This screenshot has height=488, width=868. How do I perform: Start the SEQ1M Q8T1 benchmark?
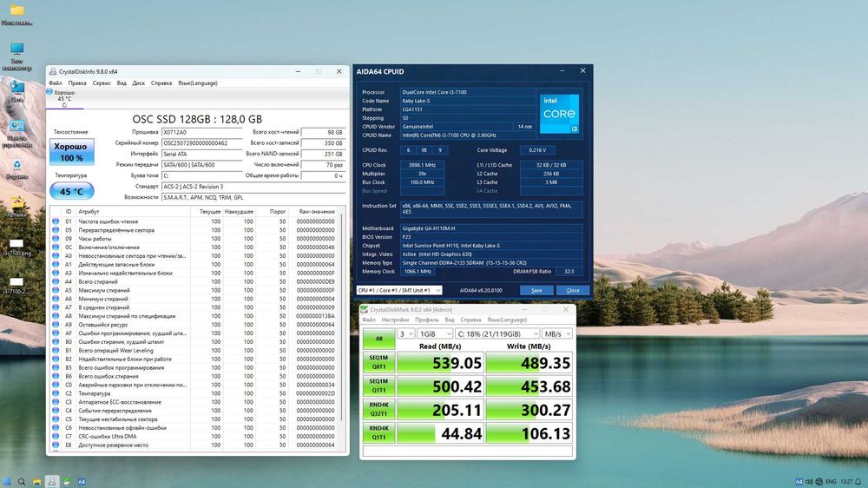click(x=378, y=362)
